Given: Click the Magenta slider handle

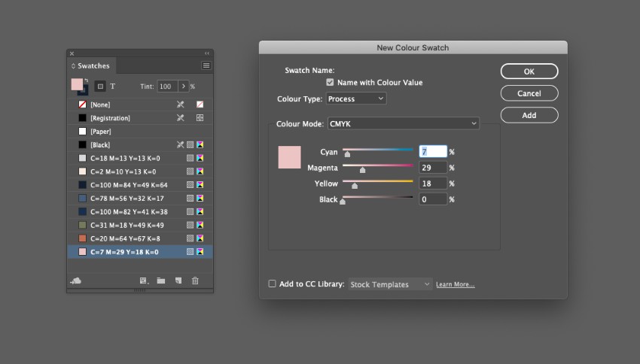Looking at the screenshot, I should [x=362, y=170].
